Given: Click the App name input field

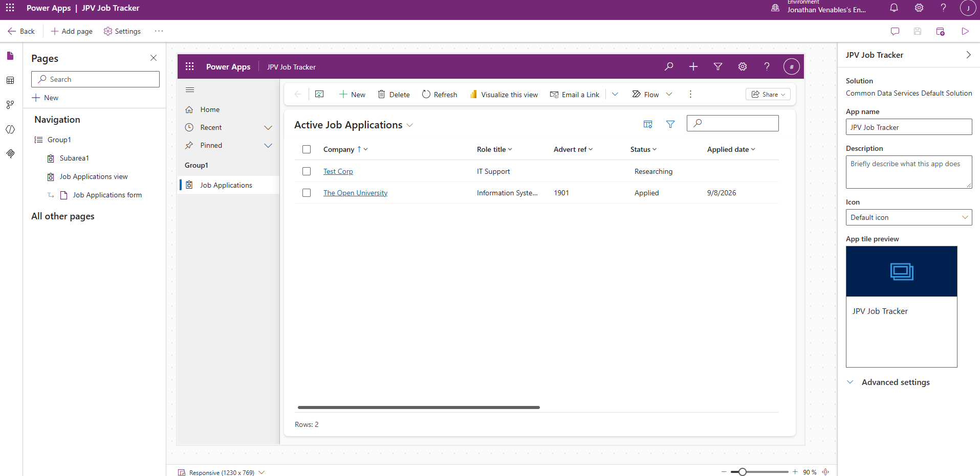Looking at the screenshot, I should (909, 127).
